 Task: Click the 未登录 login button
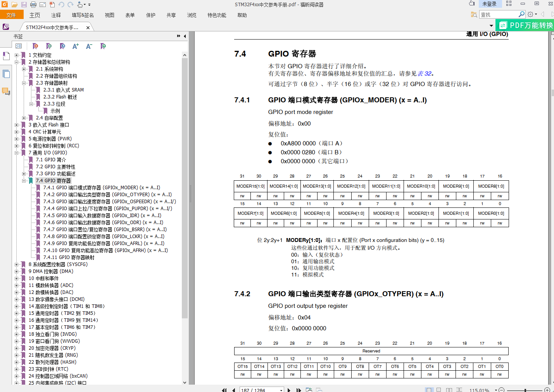(490, 3)
